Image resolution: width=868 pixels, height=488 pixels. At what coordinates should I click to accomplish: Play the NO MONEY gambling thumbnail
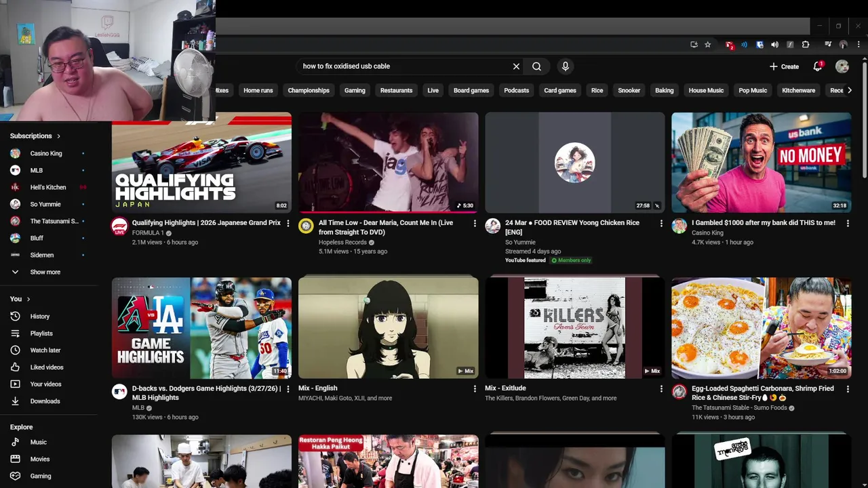point(761,163)
